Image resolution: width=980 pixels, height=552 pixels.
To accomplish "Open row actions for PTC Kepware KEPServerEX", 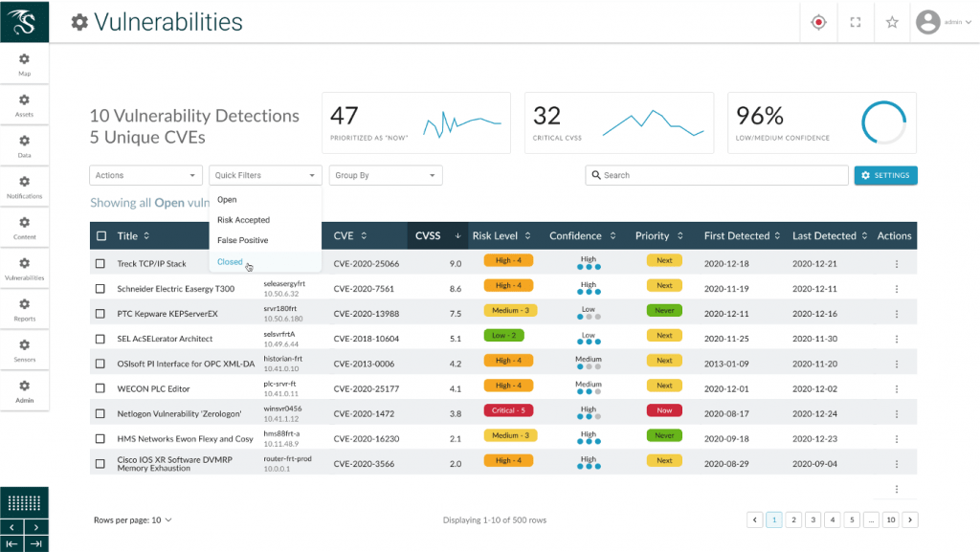I will click(896, 314).
